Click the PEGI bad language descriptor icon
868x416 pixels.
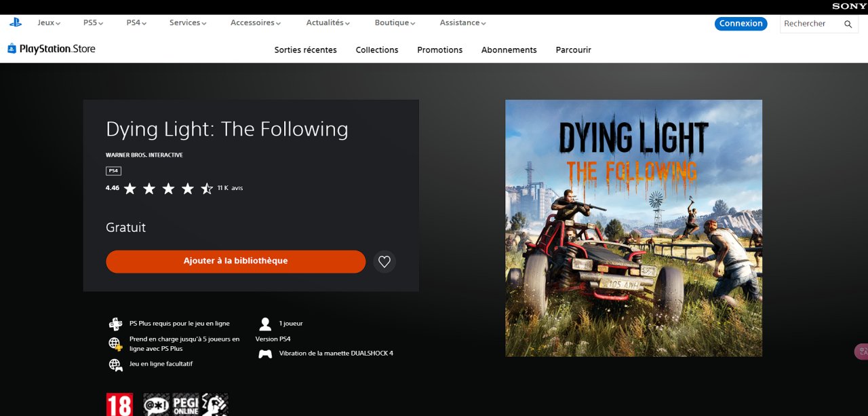pos(157,404)
